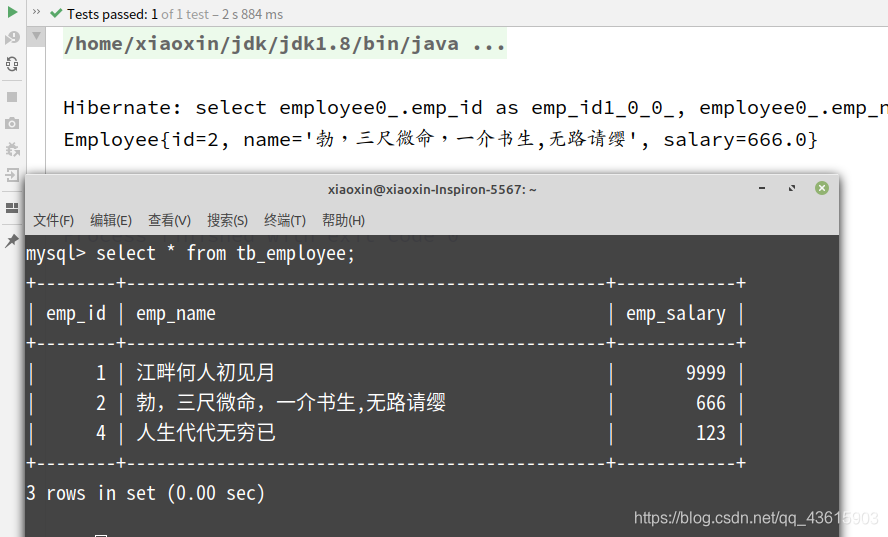The height and width of the screenshot is (537, 888).
Task: Click the /home/xiaoxin/jdk/jdk1.8/bin/java command line
Action: click(x=285, y=44)
